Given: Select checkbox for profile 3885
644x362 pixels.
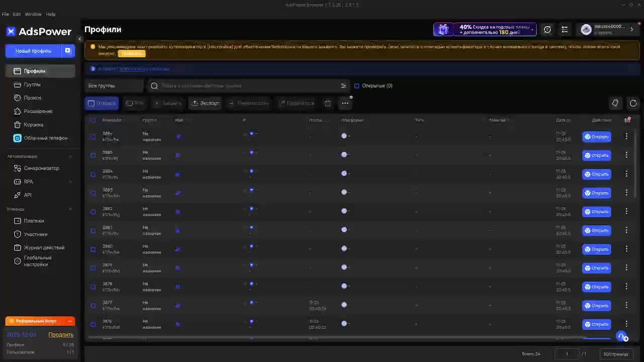Looking at the screenshot, I should pos(93,155).
